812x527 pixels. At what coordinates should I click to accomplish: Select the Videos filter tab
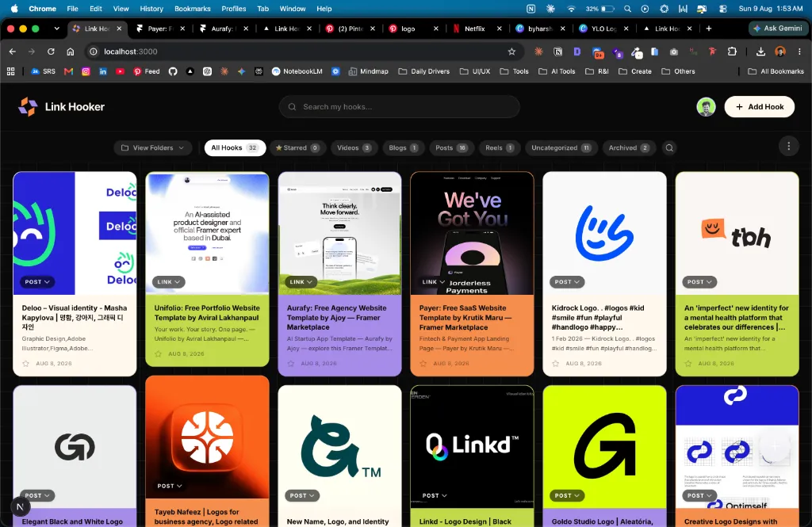point(354,148)
